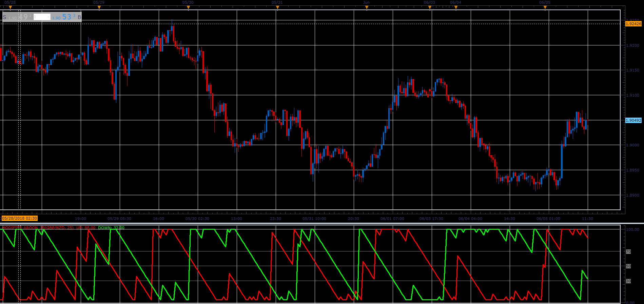644x304 pixels.
Task: Open the trade amount dropdown showing 1
Action: click(x=42, y=17)
